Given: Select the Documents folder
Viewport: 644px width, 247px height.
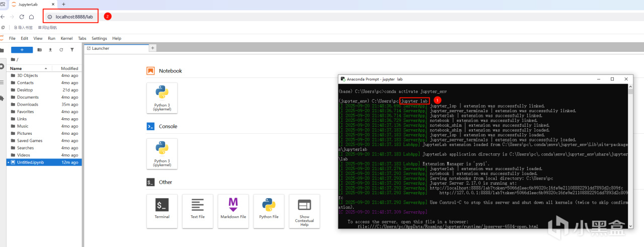Looking at the screenshot, I should pos(44,97).
